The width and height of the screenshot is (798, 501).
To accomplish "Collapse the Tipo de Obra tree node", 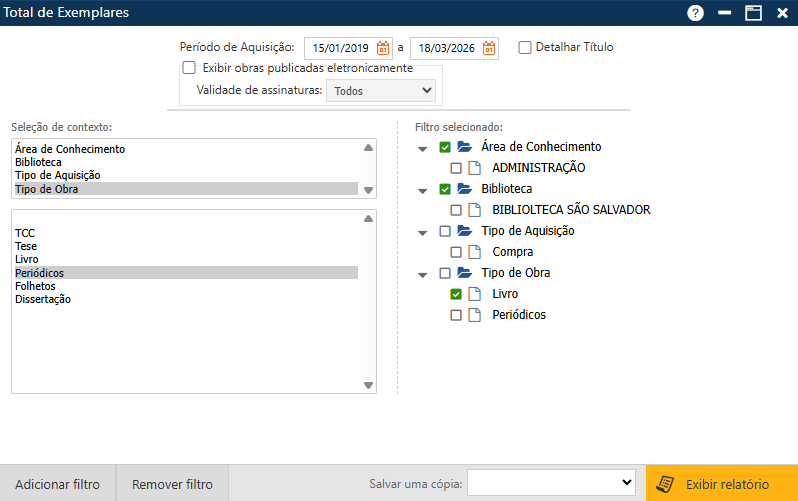I will (x=422, y=274).
